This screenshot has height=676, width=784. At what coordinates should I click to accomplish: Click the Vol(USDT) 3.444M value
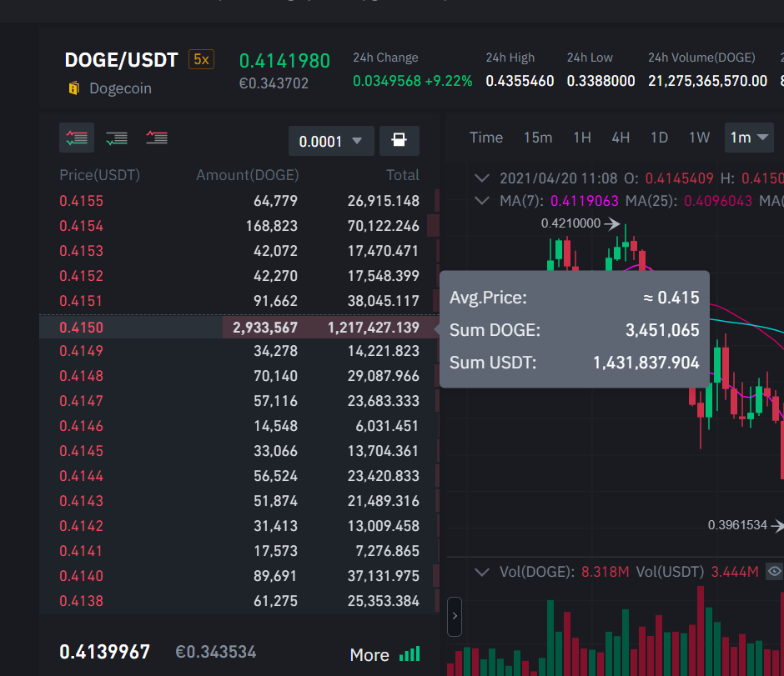(x=735, y=572)
